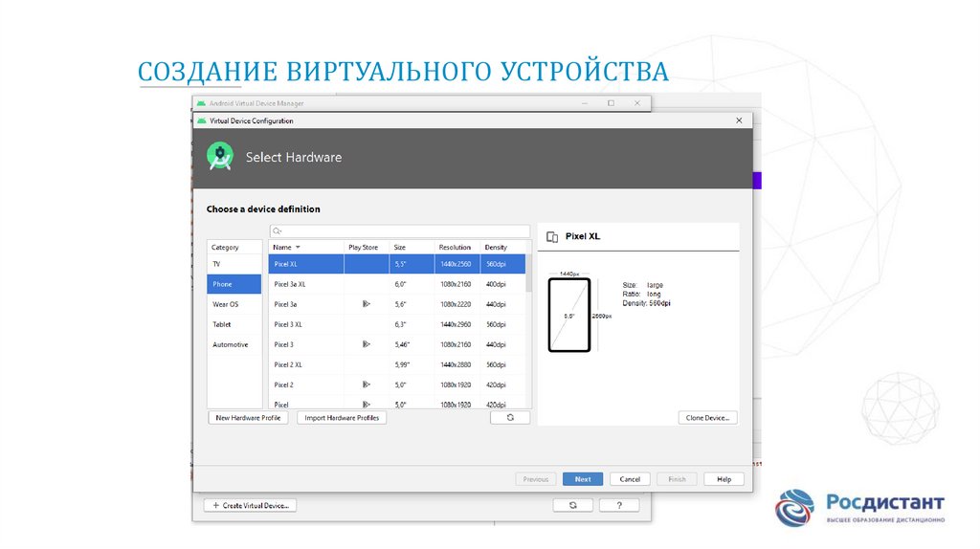The image size is (980, 549).
Task: Close the Virtual Device Configuration dialog
Action: (x=739, y=121)
